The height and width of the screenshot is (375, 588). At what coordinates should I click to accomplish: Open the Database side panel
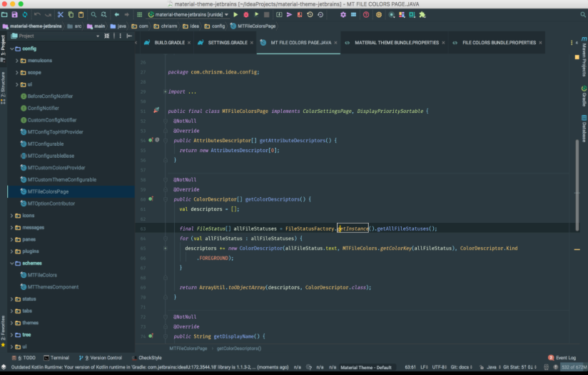584,129
